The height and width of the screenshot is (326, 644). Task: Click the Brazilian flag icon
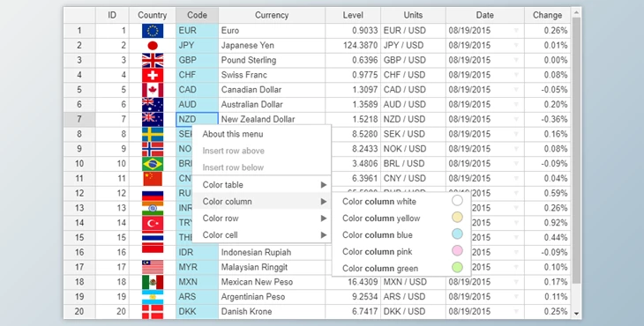coord(153,164)
